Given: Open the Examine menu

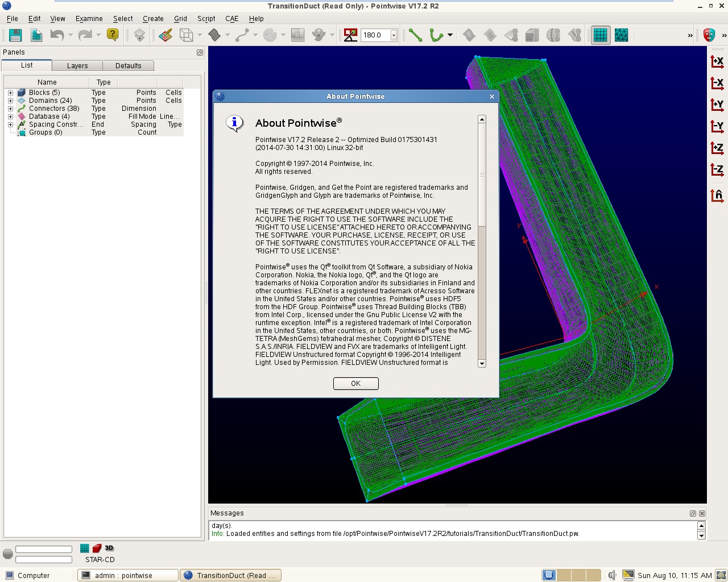Looking at the screenshot, I should point(89,19).
